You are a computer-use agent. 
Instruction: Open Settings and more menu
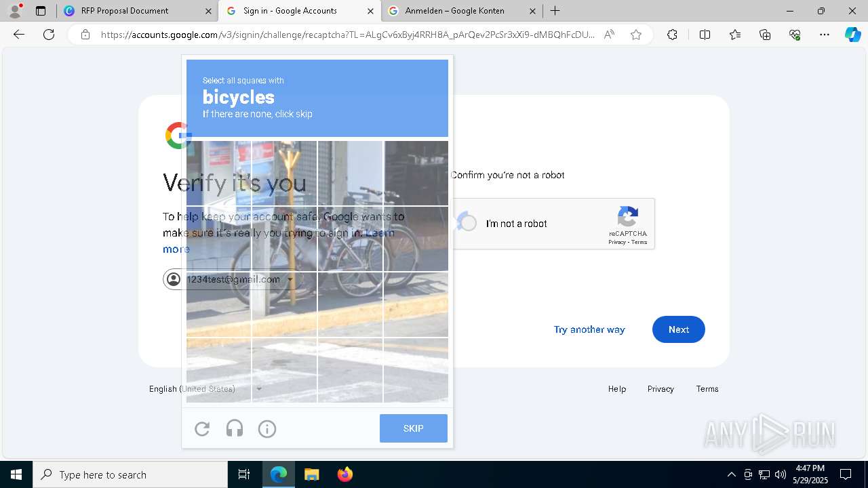point(825,35)
